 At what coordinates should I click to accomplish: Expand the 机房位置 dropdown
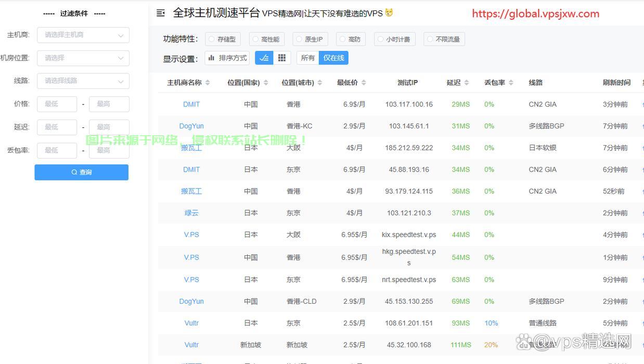click(x=83, y=58)
